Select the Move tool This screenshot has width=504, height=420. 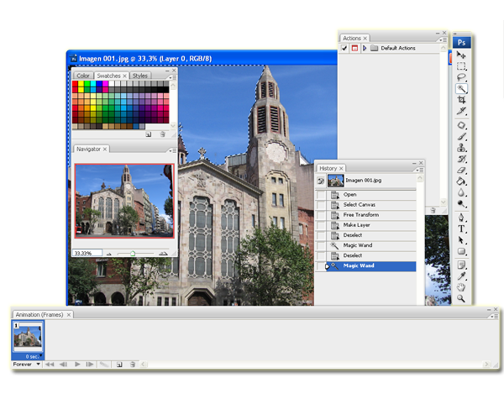click(462, 55)
